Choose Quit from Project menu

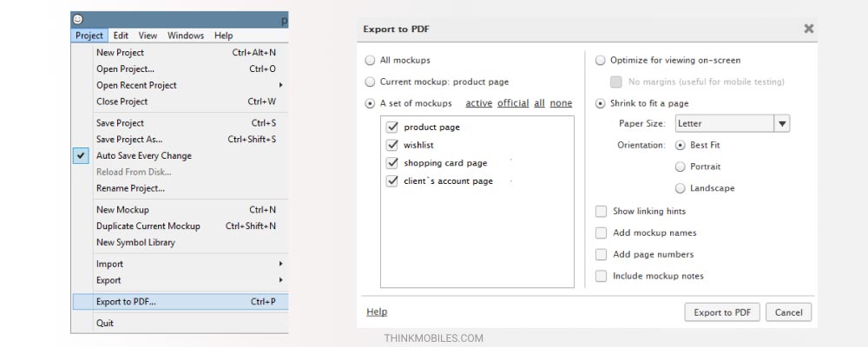tap(181, 324)
